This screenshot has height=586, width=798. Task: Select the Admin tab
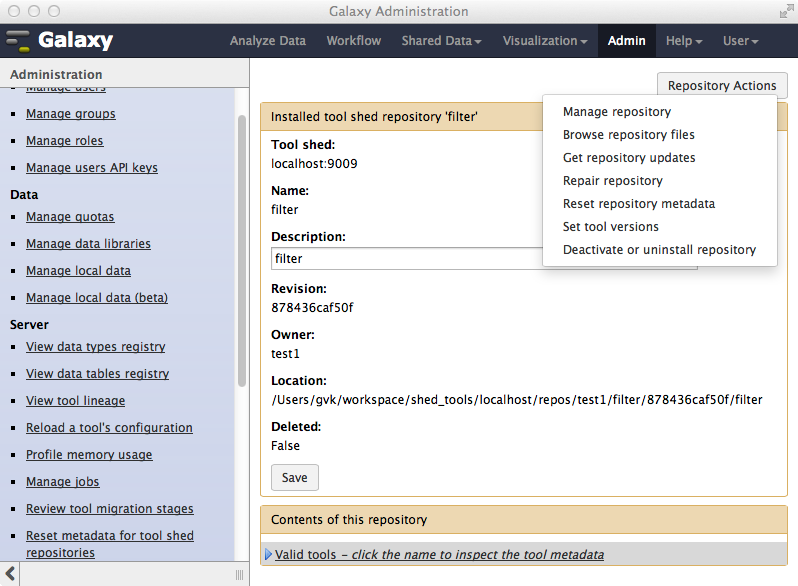[626, 41]
